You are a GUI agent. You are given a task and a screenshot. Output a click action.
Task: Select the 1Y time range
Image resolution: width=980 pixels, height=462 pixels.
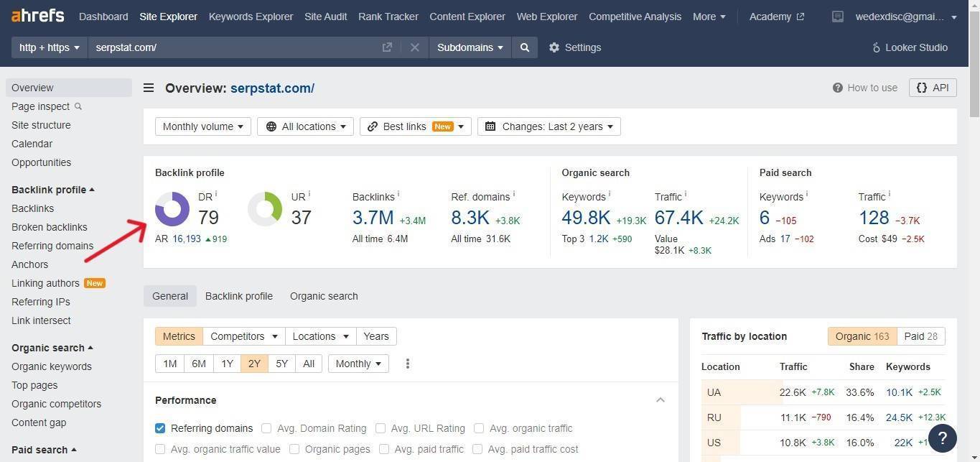click(x=227, y=364)
